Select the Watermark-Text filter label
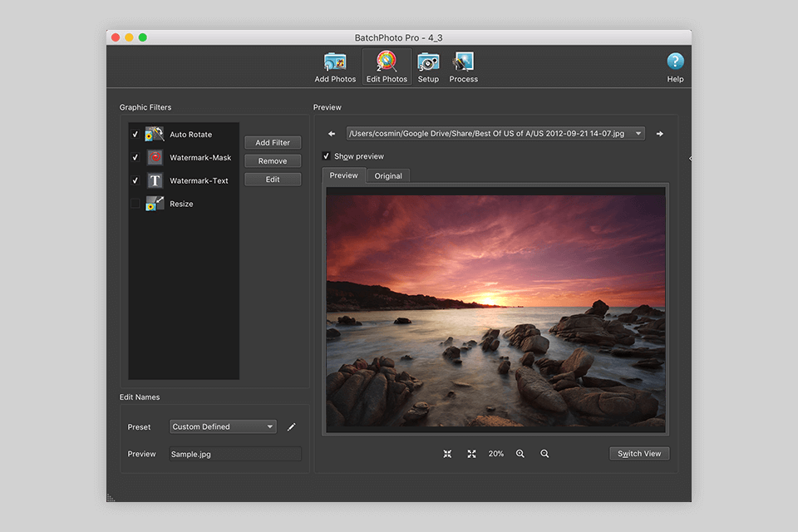This screenshot has height=532, width=798. click(199, 180)
